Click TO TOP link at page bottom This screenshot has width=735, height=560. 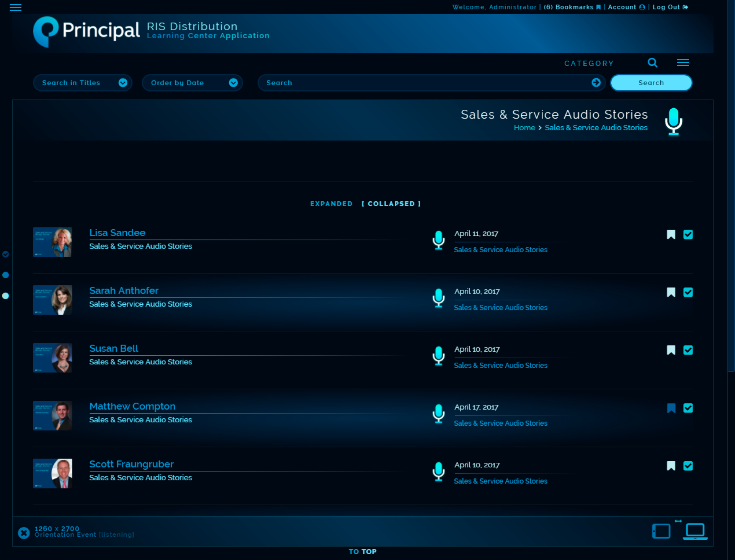pos(363,552)
